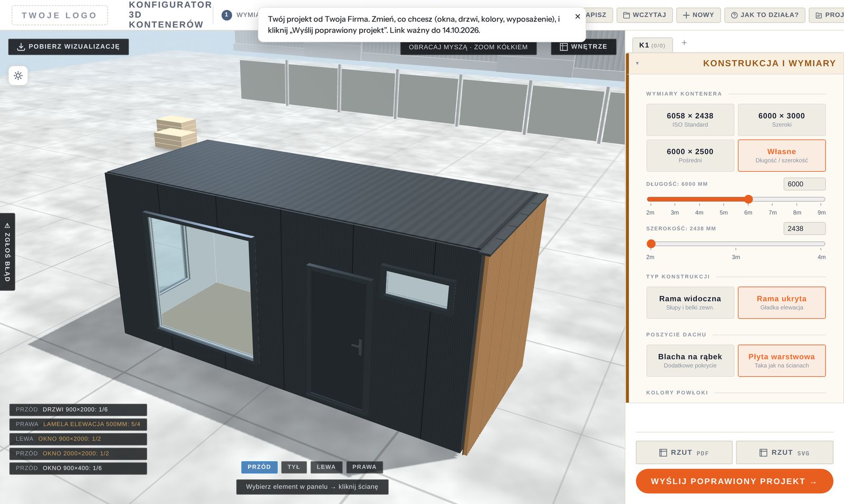The height and width of the screenshot is (504, 844).
Task: Click the Wczytaj load button
Action: click(645, 15)
